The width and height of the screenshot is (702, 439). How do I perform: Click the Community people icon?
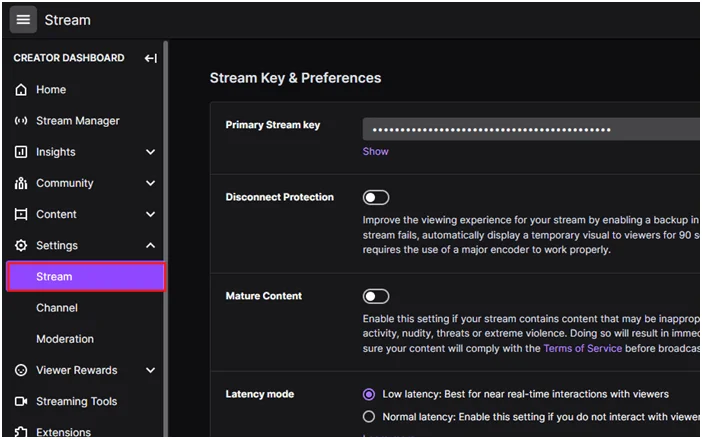click(21, 183)
